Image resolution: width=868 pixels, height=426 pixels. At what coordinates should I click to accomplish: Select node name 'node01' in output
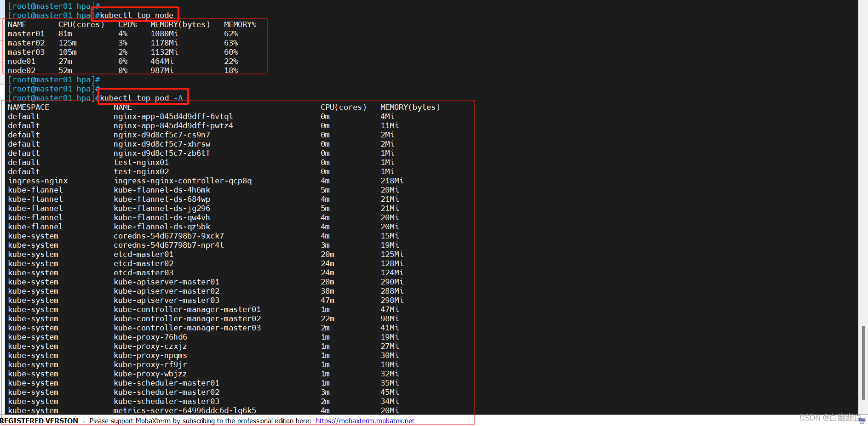click(x=22, y=61)
